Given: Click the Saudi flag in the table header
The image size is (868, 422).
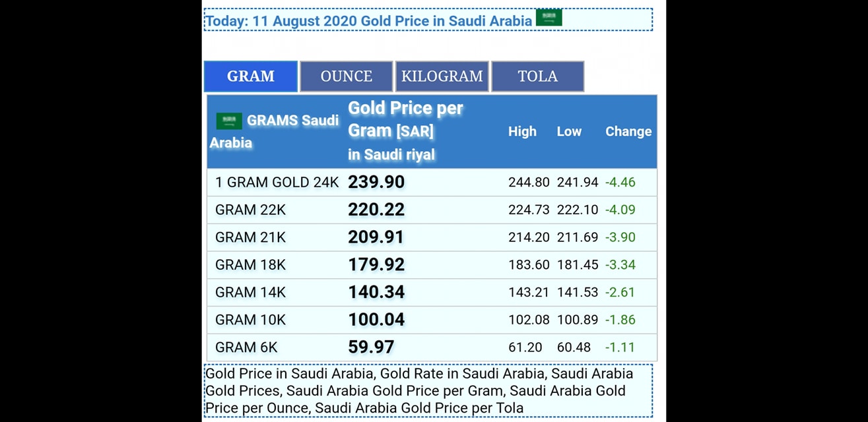Looking at the screenshot, I should pyautogui.click(x=229, y=121).
